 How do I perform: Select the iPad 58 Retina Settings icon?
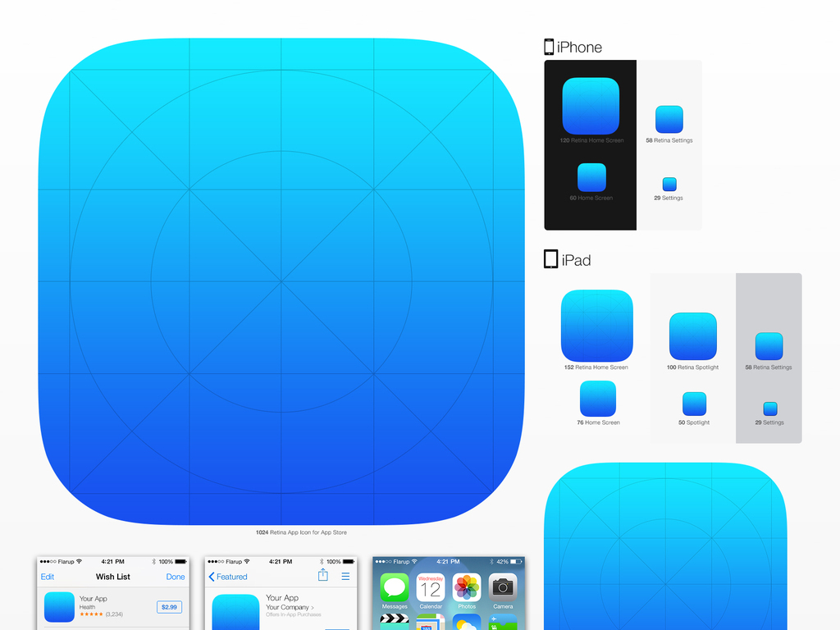pos(769,346)
